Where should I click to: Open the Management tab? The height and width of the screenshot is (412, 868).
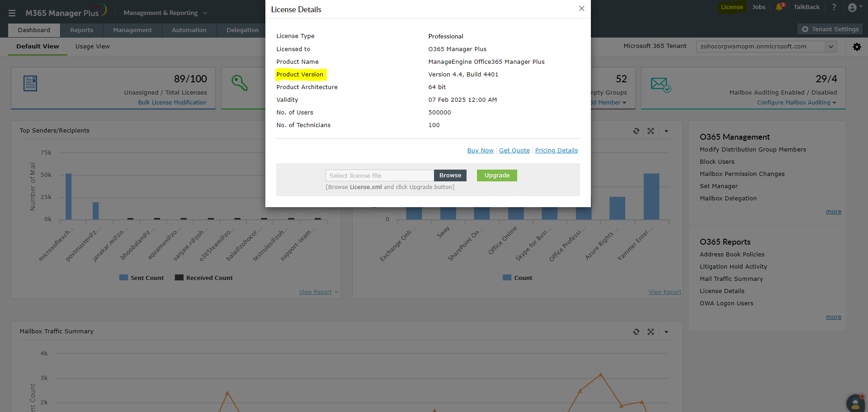(x=132, y=30)
